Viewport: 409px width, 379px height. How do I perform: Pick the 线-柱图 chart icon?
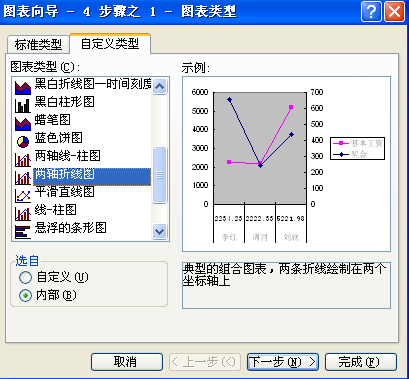click(23, 213)
